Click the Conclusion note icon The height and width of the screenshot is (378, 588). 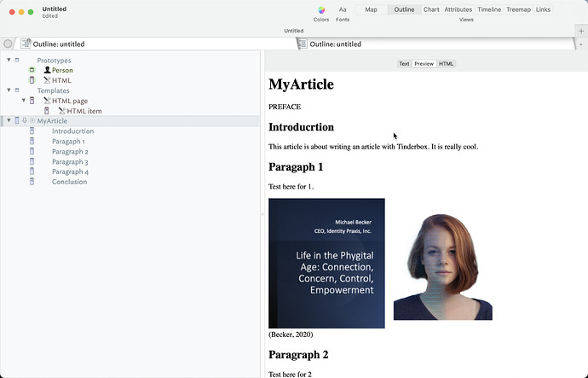point(32,182)
